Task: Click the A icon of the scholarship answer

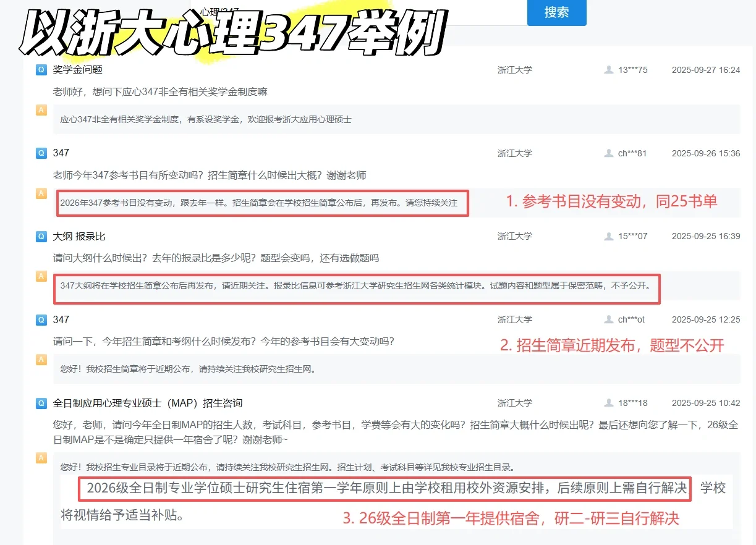Action: 40,110
